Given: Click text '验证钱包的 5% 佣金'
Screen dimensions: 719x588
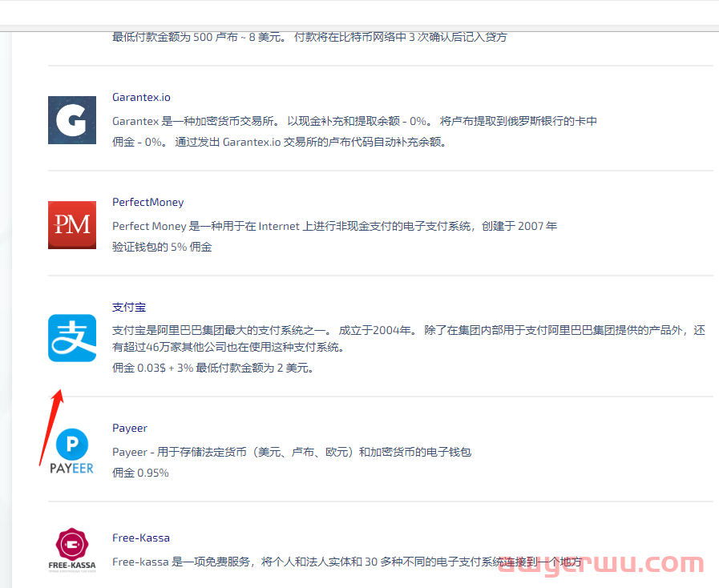Looking at the screenshot, I should [162, 247].
